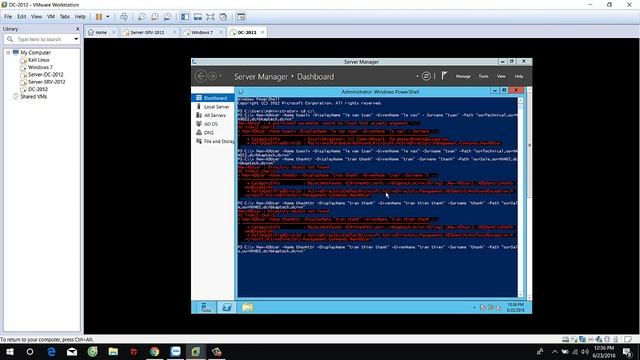The image size is (640, 360).
Task: Open Chrome from host taskbar
Action: [154, 352]
